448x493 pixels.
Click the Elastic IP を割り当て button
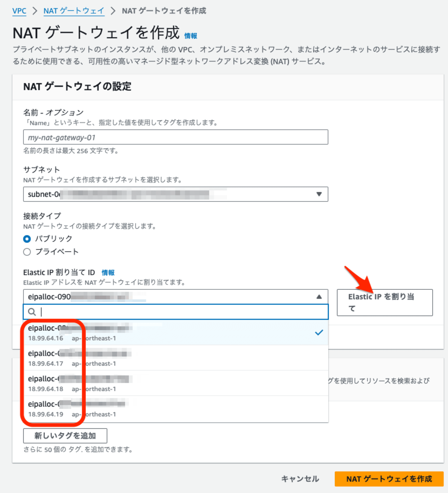[x=385, y=302]
